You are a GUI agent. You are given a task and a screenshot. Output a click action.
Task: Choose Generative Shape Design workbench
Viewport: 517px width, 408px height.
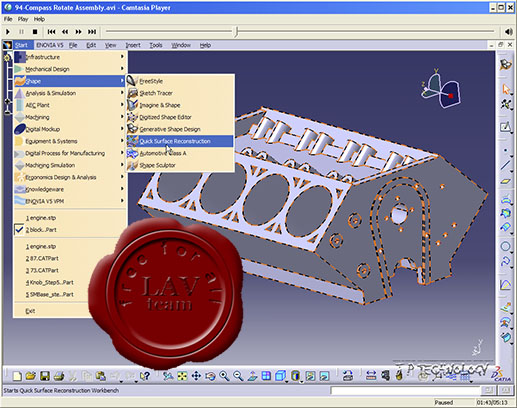(180, 129)
